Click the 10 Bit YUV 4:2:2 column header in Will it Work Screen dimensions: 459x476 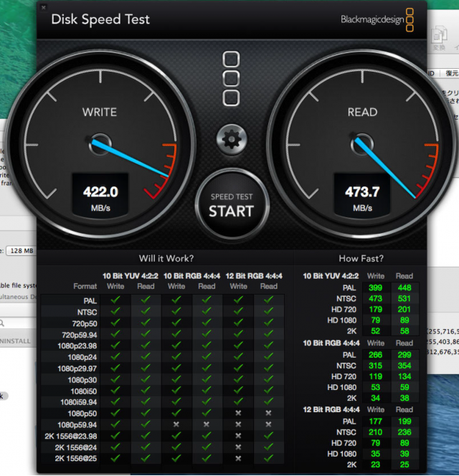click(x=131, y=276)
